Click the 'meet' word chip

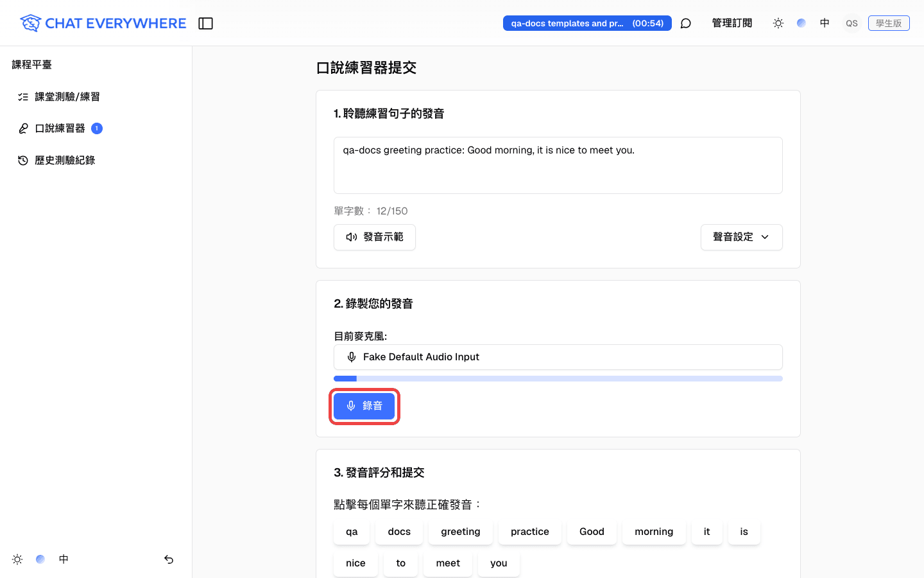tap(448, 563)
